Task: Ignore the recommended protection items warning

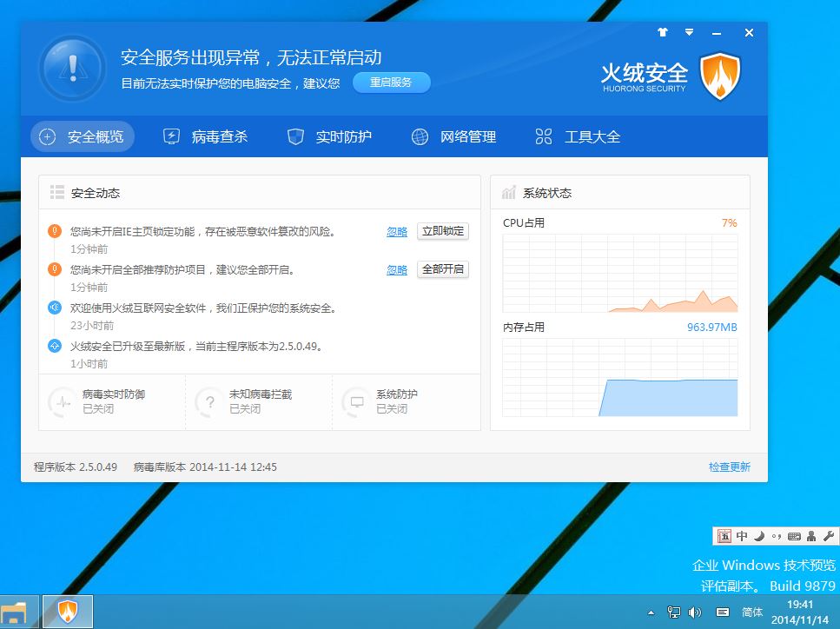Action: coord(397,270)
